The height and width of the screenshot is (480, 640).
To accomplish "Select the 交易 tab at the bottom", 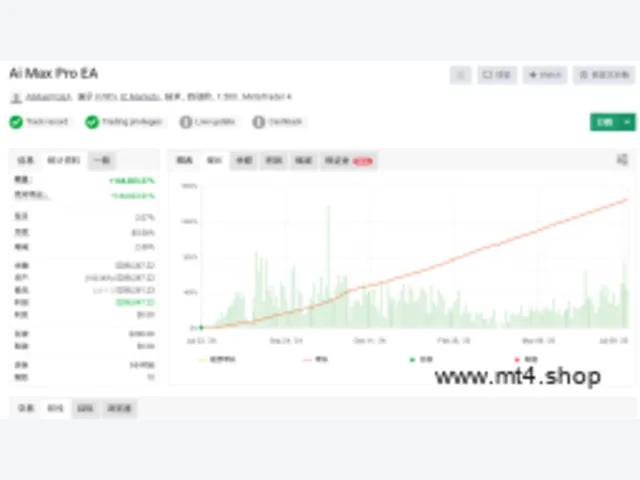I will tap(26, 408).
